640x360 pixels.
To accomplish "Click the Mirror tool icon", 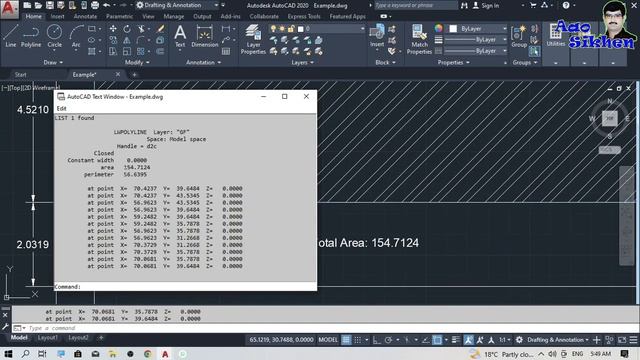I will click(127, 40).
